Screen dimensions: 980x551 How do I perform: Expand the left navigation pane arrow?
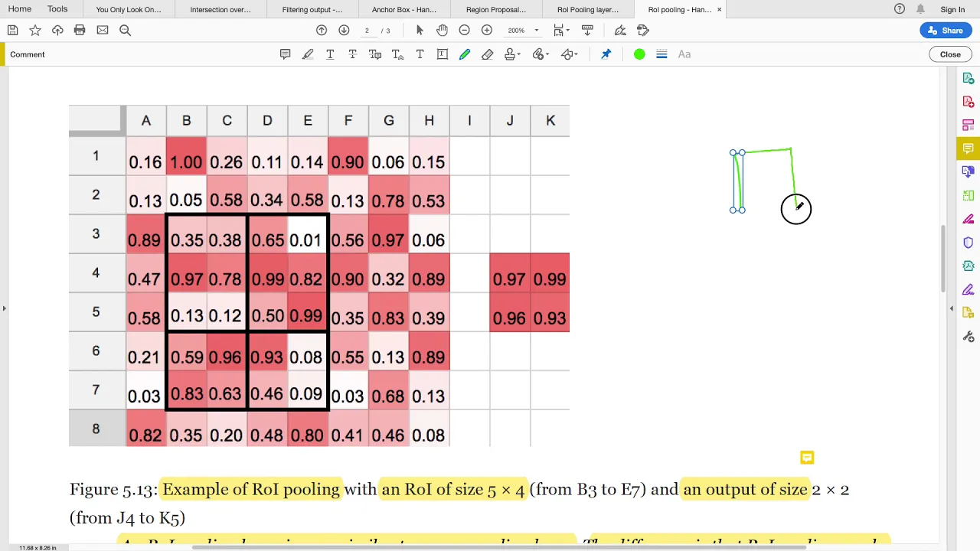[4, 308]
